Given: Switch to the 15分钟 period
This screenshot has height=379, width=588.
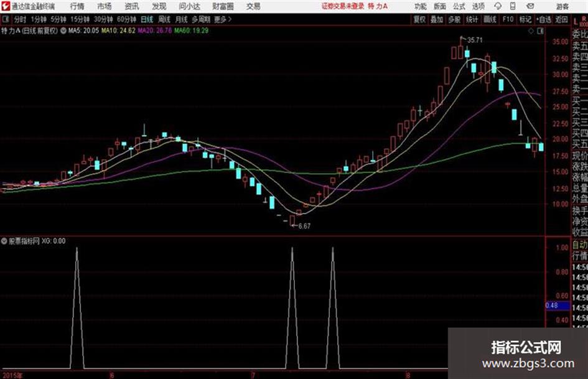Looking at the screenshot, I should (80, 19).
